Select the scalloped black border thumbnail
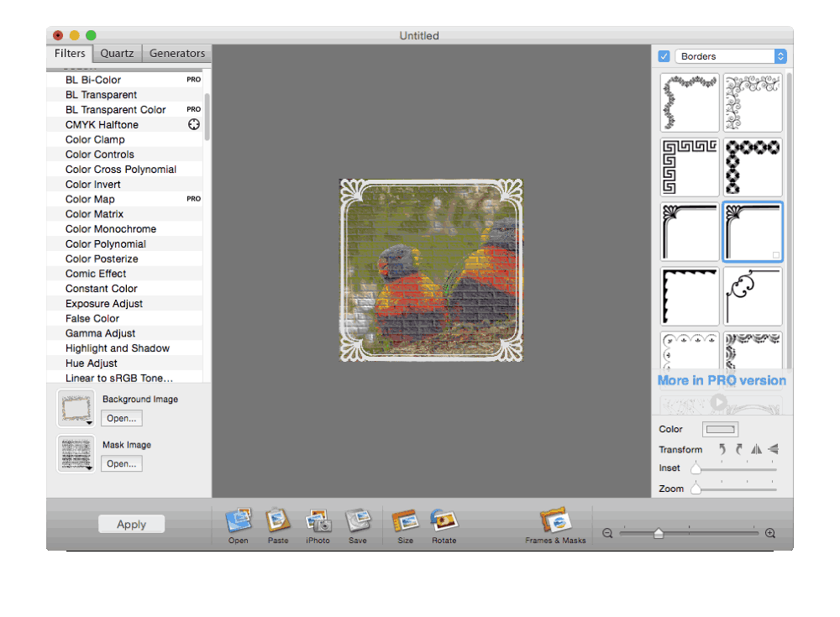The height and width of the screenshot is (617, 840). [x=690, y=296]
